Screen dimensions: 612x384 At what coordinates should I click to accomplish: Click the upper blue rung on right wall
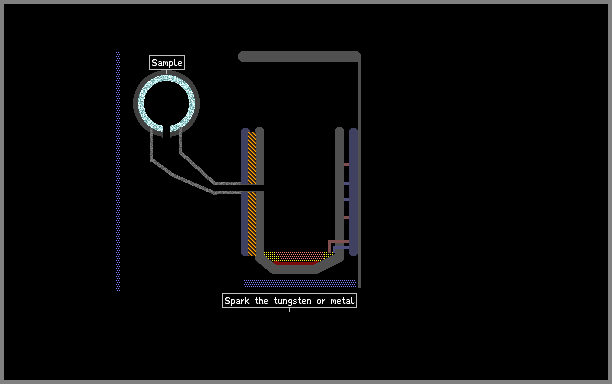346,183
